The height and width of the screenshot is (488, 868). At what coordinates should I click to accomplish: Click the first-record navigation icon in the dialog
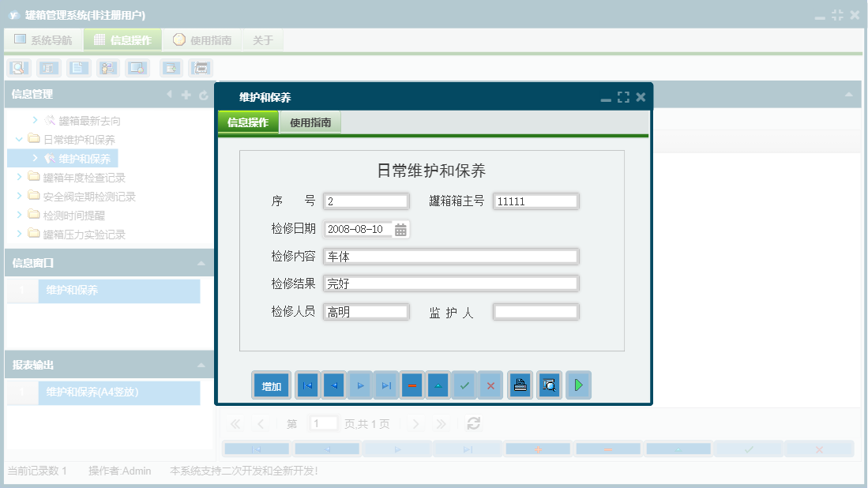[306, 385]
